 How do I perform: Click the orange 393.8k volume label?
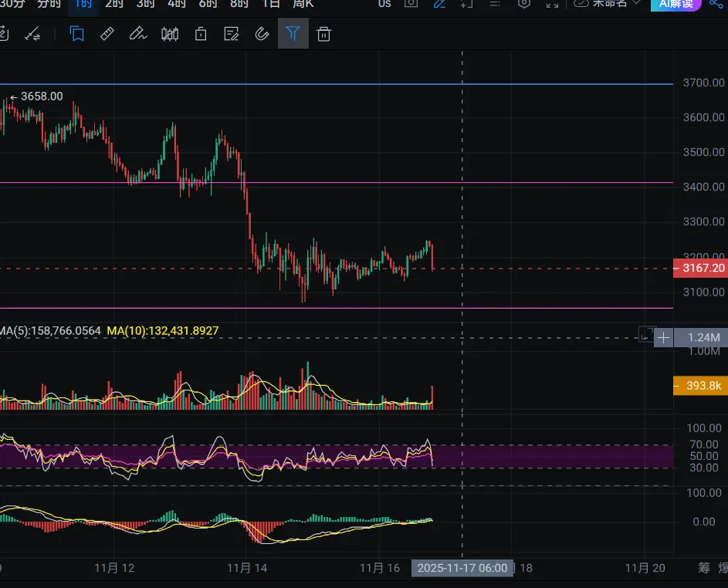701,386
